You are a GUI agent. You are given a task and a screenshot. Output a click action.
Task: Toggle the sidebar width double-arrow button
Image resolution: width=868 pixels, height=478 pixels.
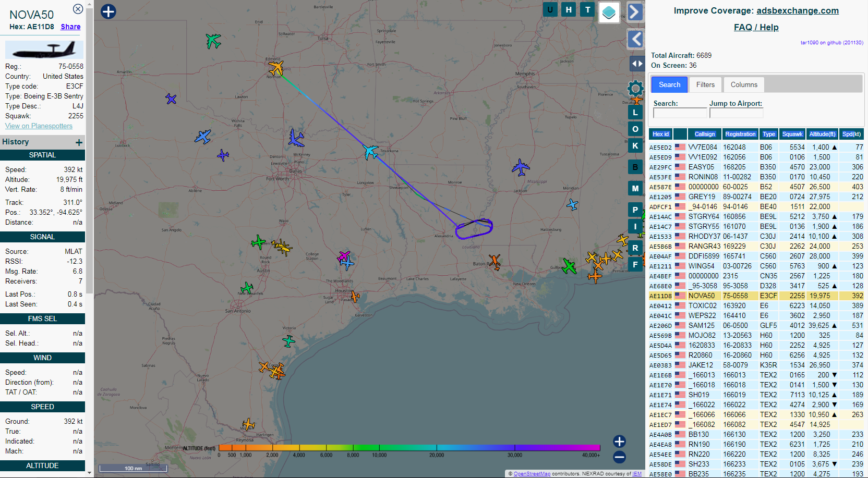(637, 64)
